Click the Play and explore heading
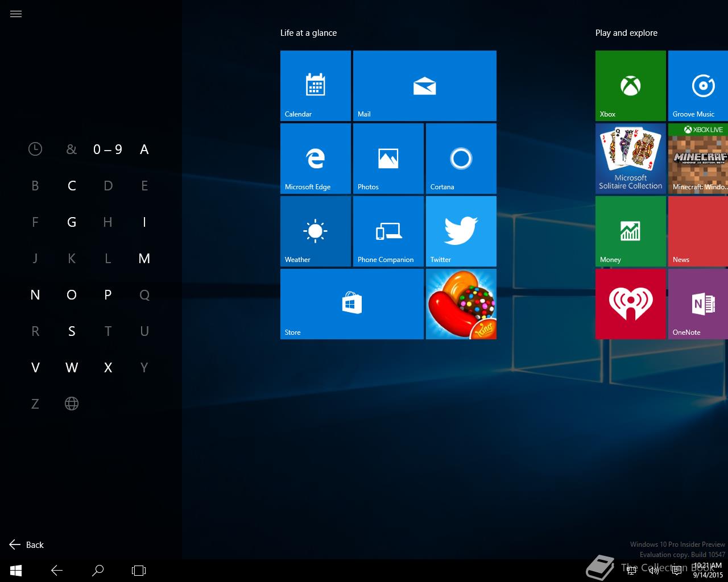The image size is (728, 582). [x=626, y=33]
